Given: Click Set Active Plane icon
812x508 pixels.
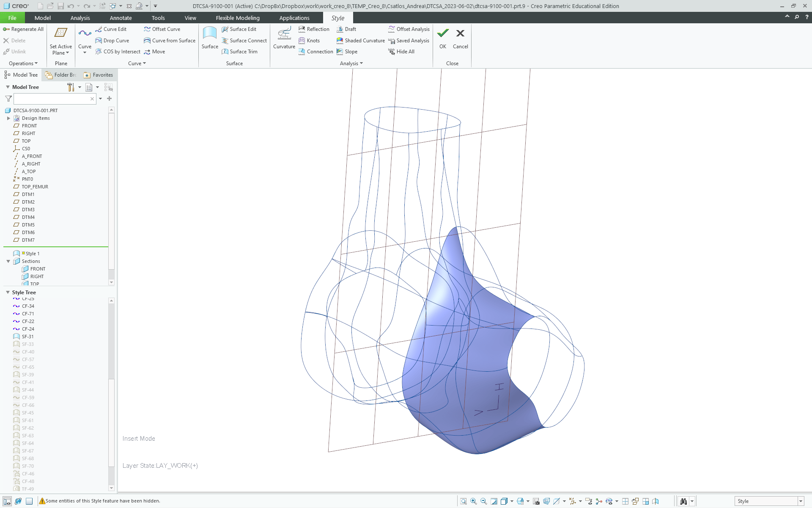Looking at the screenshot, I should point(61,33).
